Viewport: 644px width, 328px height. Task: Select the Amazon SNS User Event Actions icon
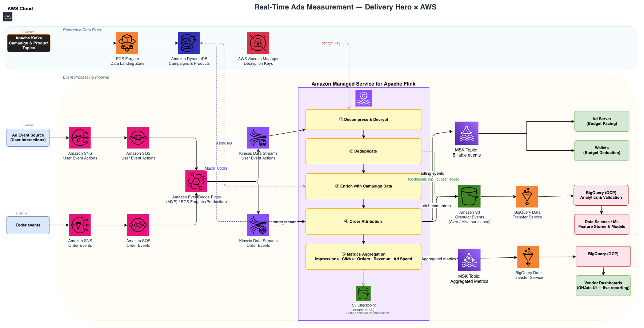pyautogui.click(x=80, y=138)
